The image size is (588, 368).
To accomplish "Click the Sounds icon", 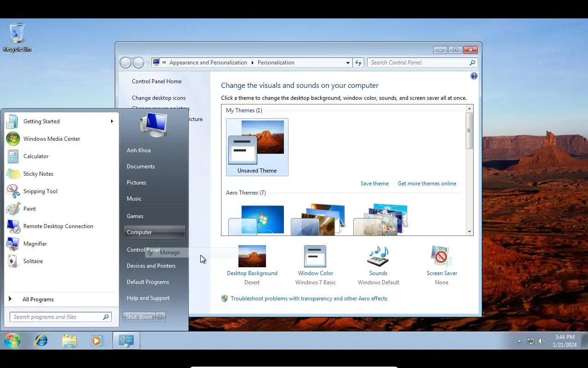I will 378,256.
